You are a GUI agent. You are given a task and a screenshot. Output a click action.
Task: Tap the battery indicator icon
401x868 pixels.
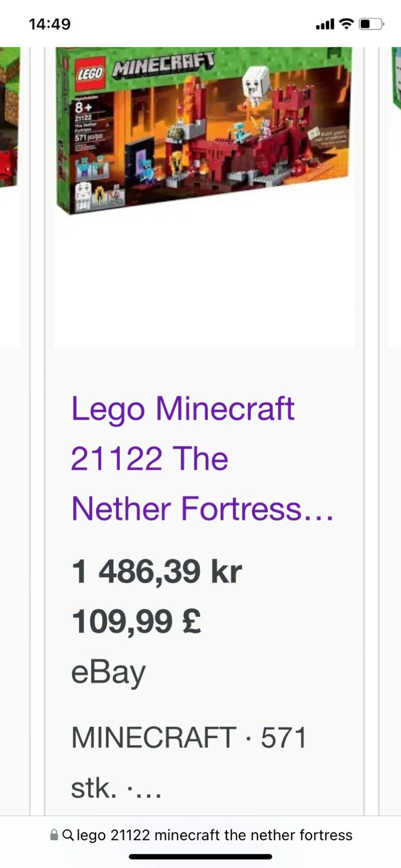coord(372,24)
